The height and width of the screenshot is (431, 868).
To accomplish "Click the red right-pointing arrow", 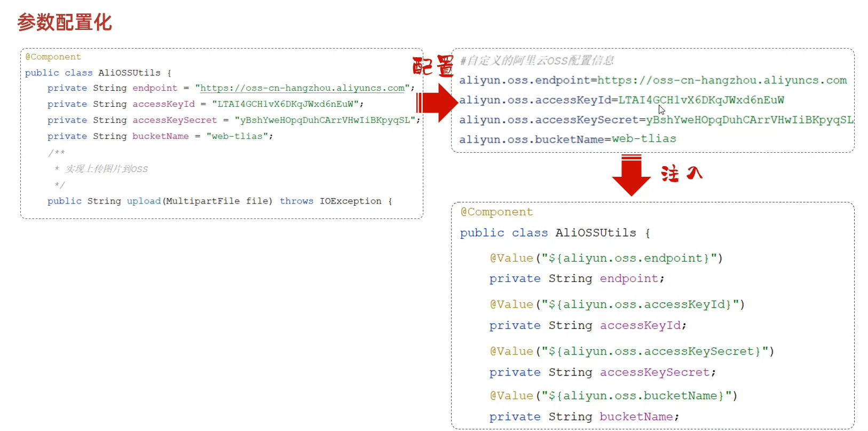I will [438, 103].
